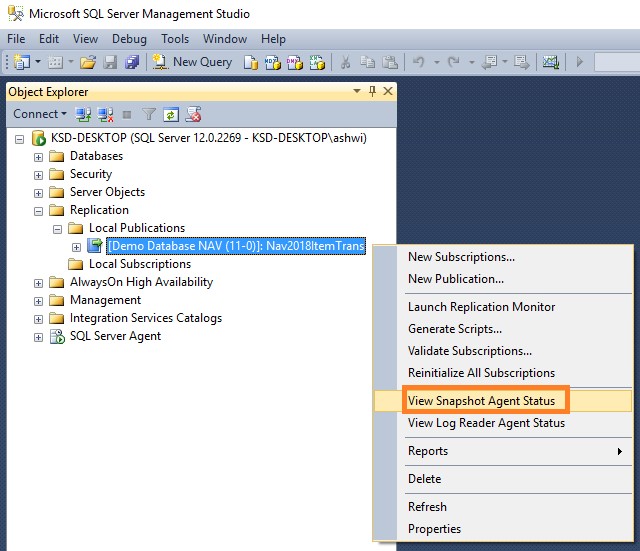Click the Save icon in toolbar

109,62
